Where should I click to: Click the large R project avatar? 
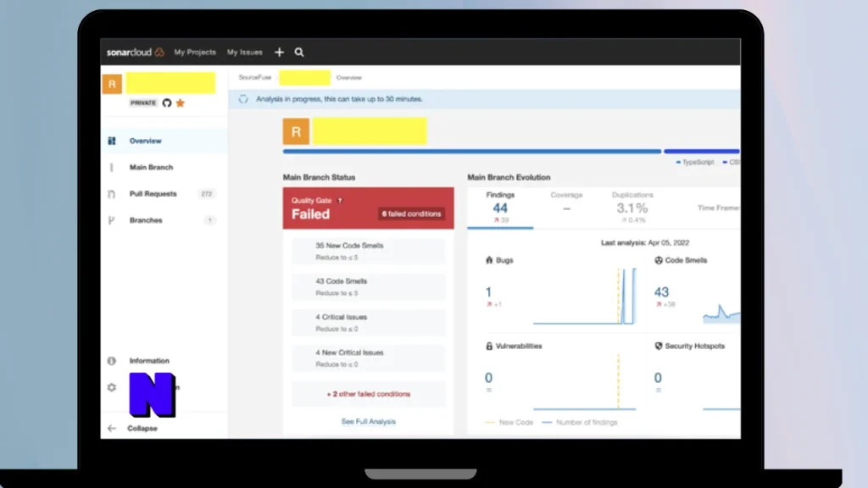(296, 131)
